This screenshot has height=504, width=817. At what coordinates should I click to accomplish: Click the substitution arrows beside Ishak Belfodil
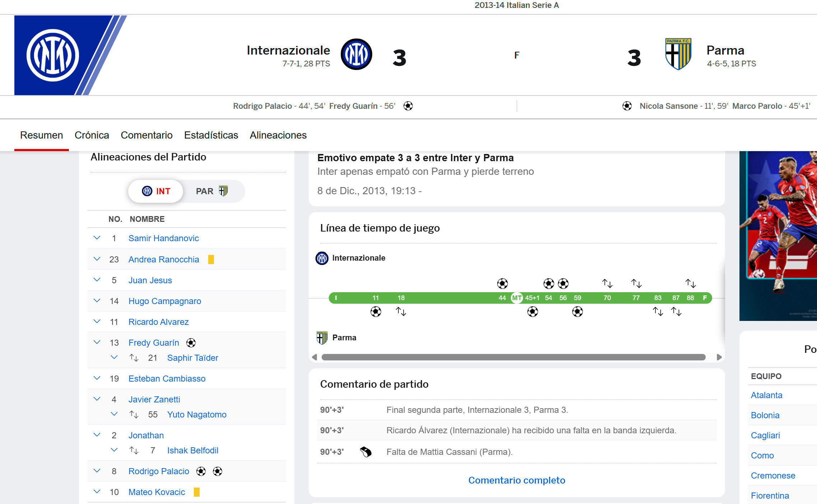(x=134, y=451)
